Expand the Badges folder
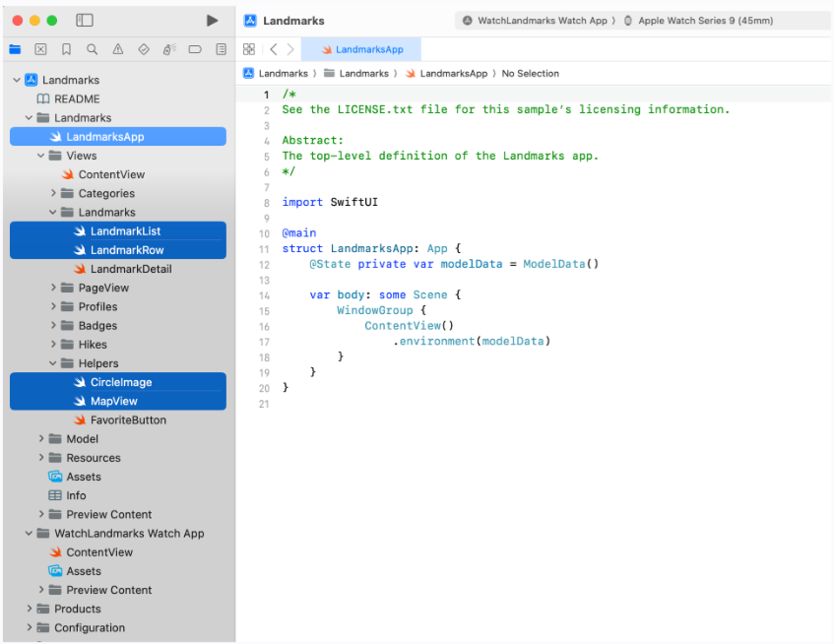 pyautogui.click(x=53, y=326)
